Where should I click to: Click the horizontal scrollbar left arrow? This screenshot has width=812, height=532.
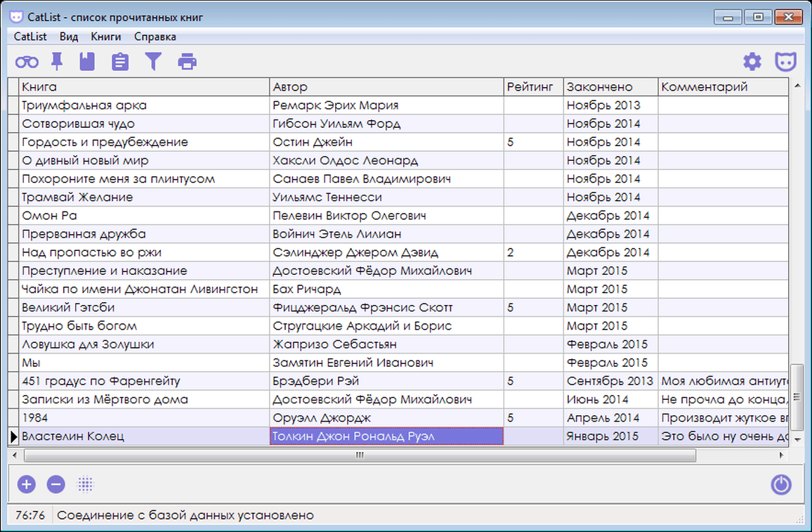pos(15,455)
